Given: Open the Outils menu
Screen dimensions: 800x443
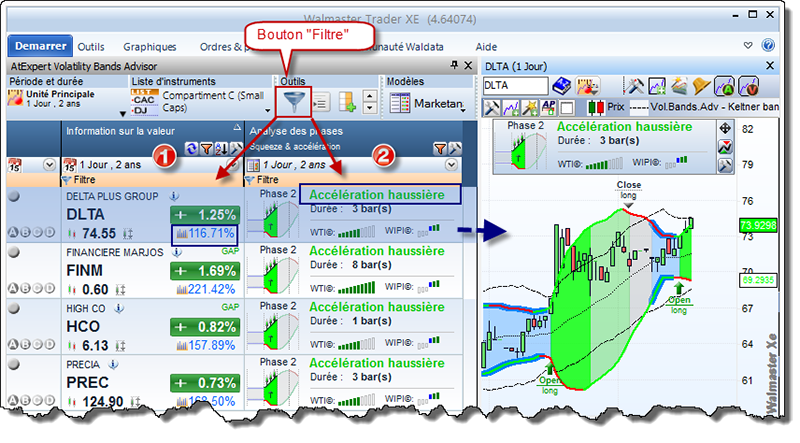Looking at the screenshot, I should pos(91,47).
